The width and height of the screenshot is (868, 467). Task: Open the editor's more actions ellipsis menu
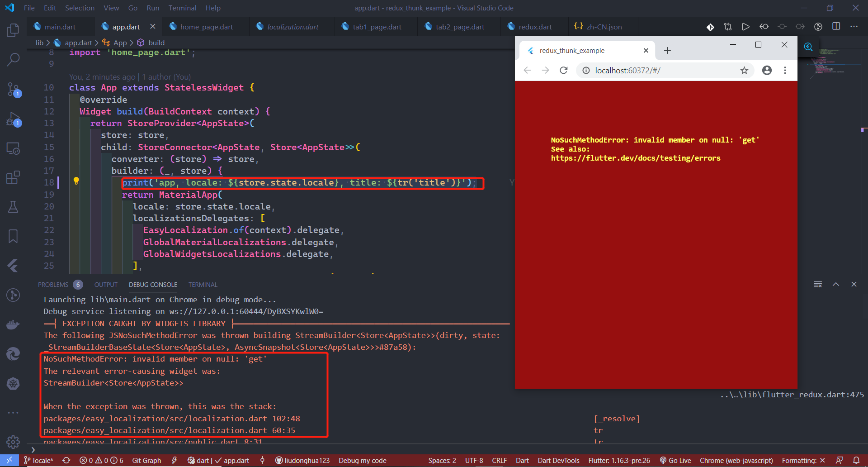[x=854, y=26]
